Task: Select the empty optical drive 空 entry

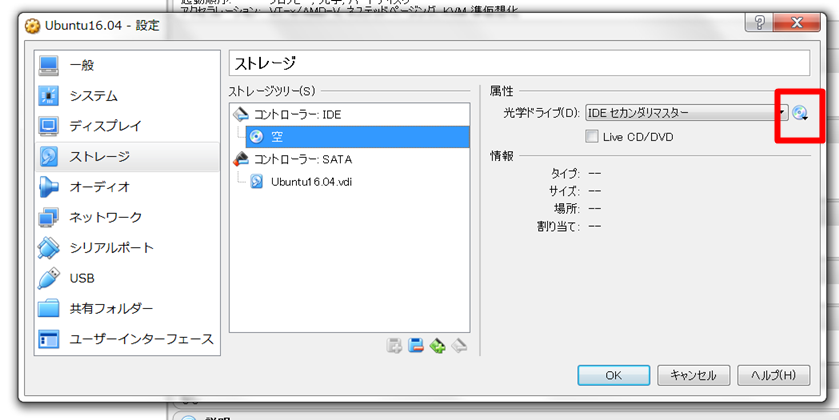Action: pyautogui.click(x=357, y=137)
